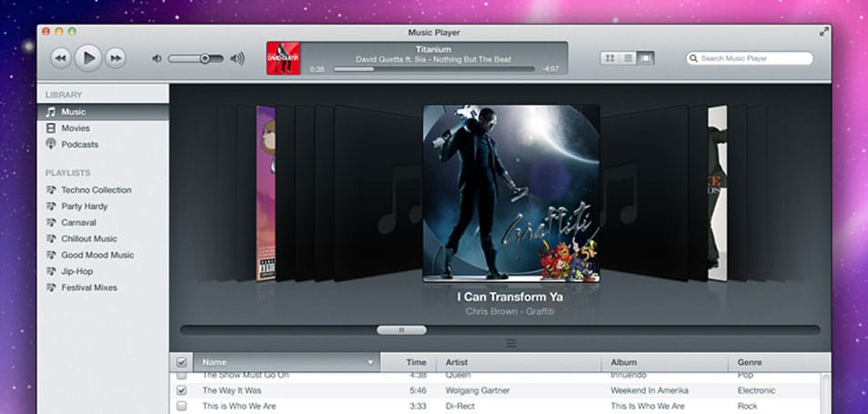Switch to cover flow view mode
Viewport: 868px width, 414px height.
[645, 58]
